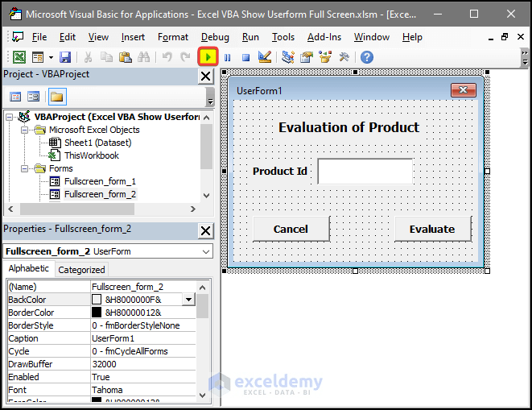Switch to the Categorized properties tab
Screen dimensions: 532x410
(x=81, y=270)
